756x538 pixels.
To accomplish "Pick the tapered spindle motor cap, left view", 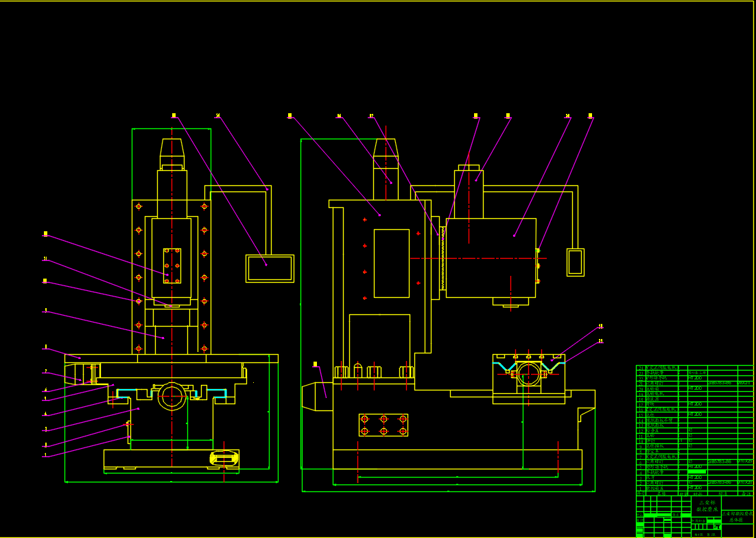I will click(x=172, y=147).
